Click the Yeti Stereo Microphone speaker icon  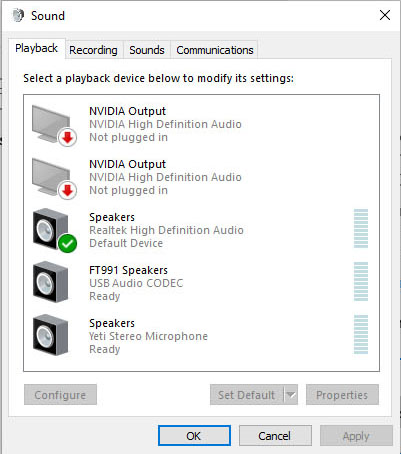(x=51, y=335)
